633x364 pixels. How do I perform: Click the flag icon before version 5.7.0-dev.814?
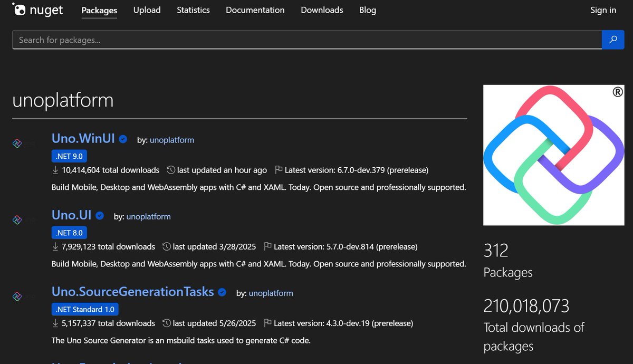point(267,246)
